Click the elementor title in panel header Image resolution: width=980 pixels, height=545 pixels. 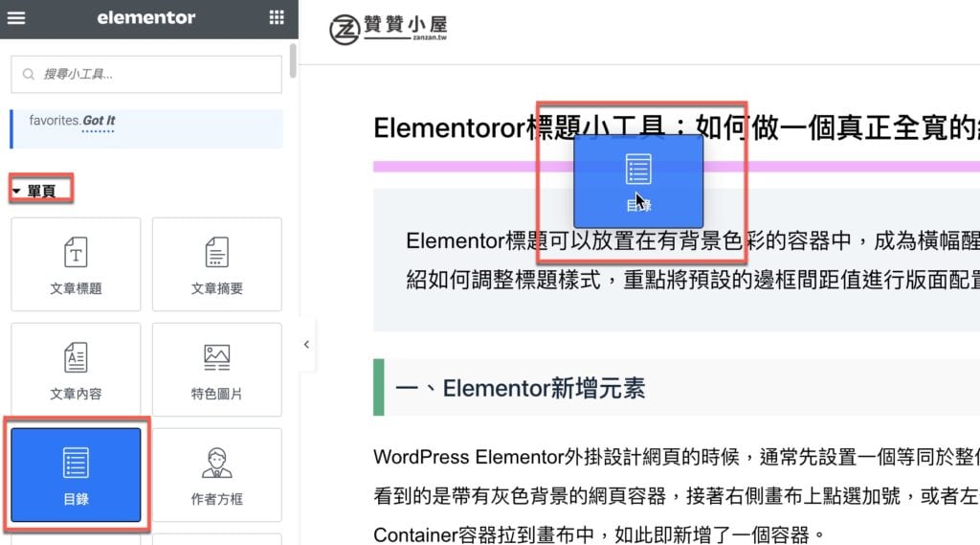click(146, 17)
